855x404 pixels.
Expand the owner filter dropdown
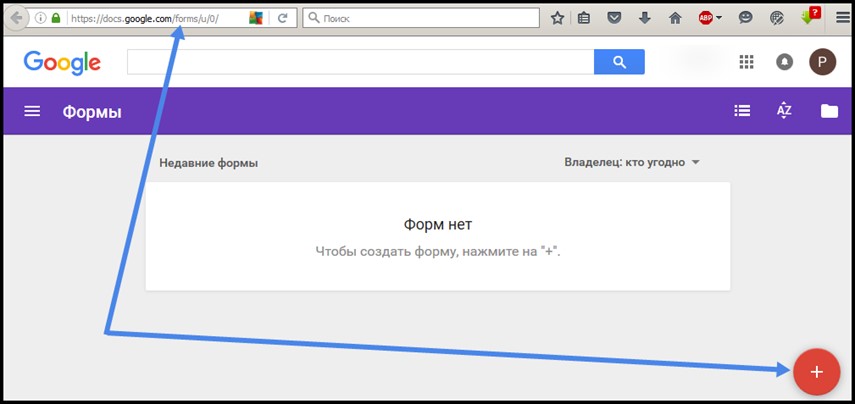click(x=632, y=163)
